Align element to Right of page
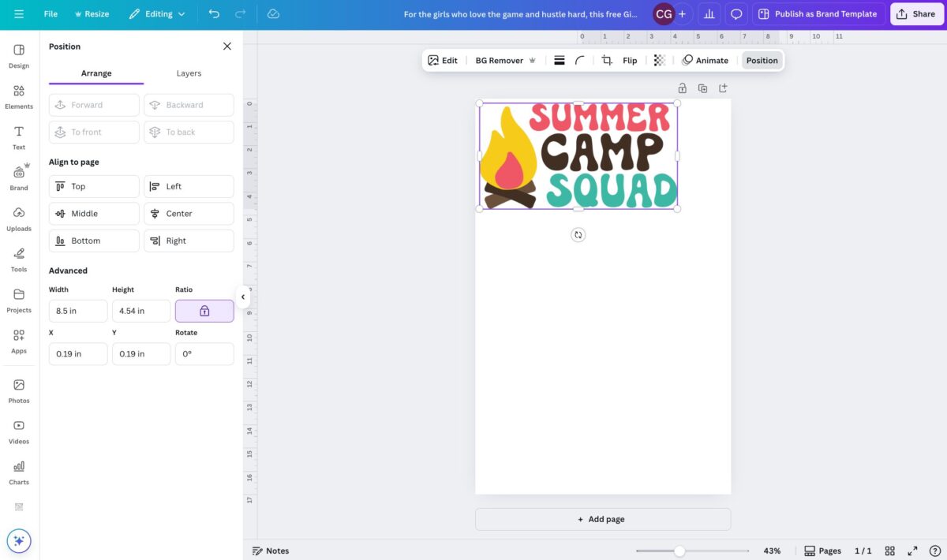This screenshot has height=560, width=947. [x=189, y=241]
